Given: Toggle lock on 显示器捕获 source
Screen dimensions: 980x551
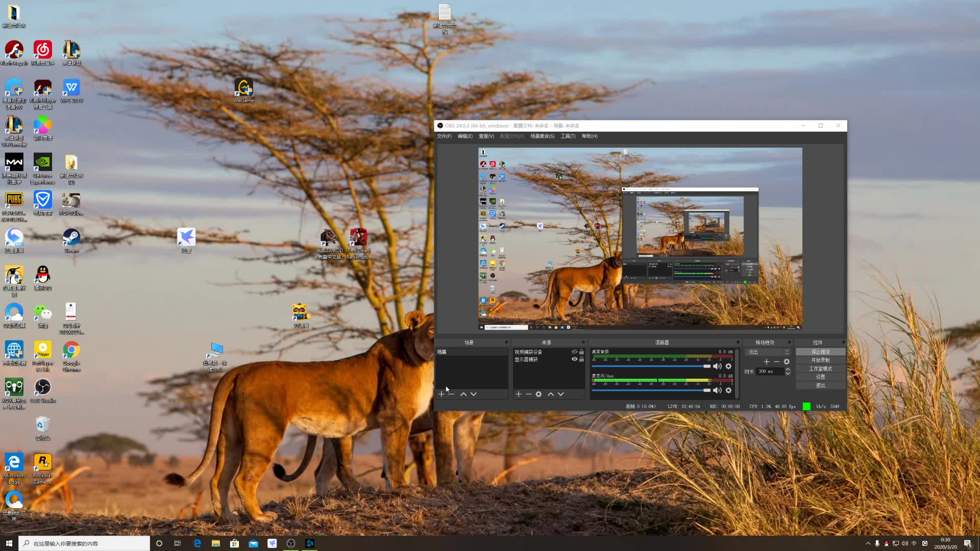Looking at the screenshot, I should (581, 359).
